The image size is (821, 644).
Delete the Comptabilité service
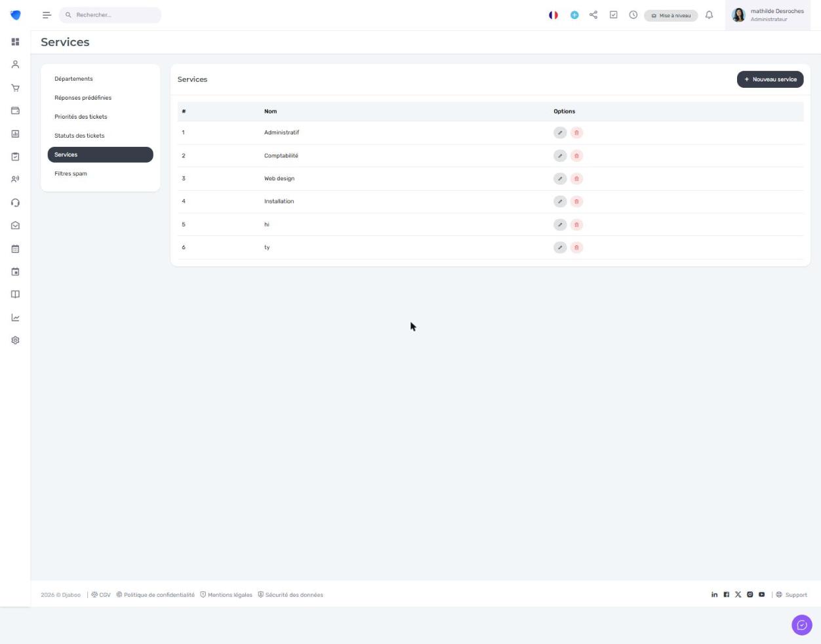pyautogui.click(x=576, y=155)
